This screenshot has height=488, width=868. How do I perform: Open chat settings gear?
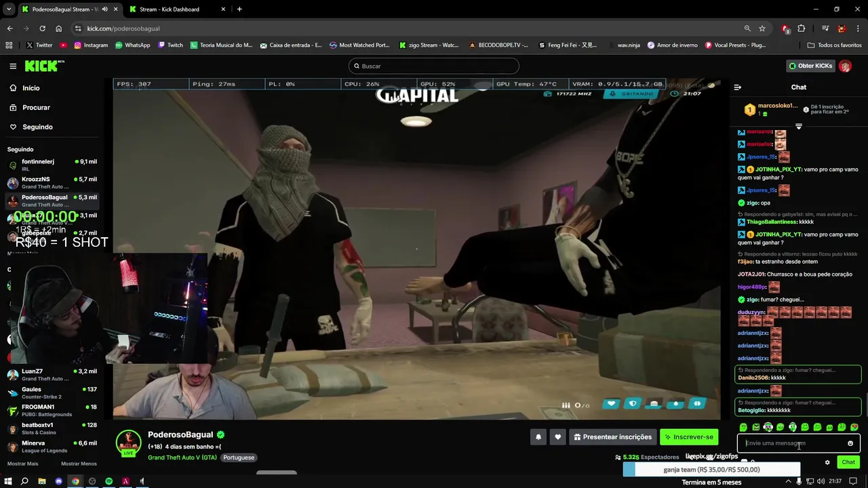tap(827, 462)
